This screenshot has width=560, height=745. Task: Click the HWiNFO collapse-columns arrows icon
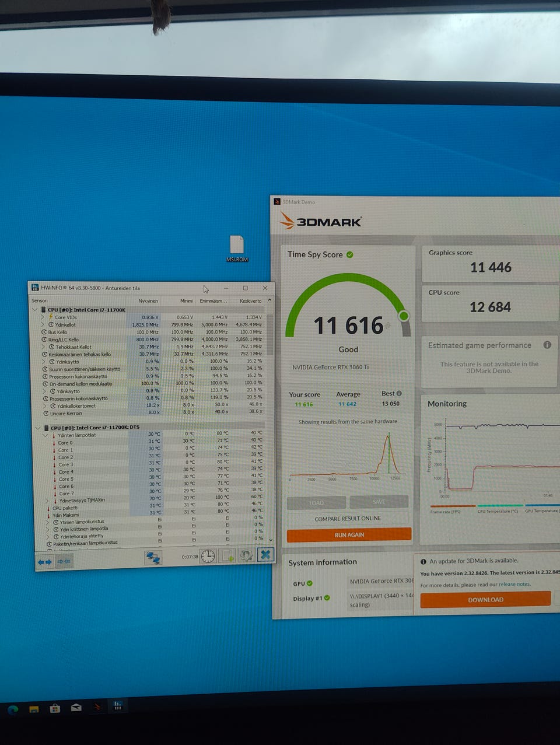(x=64, y=561)
